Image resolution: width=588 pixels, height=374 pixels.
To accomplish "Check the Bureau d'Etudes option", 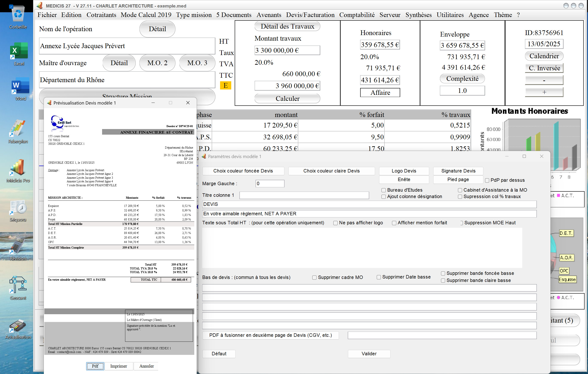I will [x=384, y=190].
